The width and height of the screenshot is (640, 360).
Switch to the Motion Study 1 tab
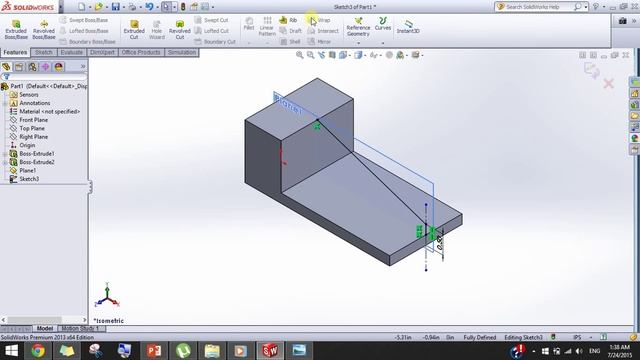pos(80,329)
